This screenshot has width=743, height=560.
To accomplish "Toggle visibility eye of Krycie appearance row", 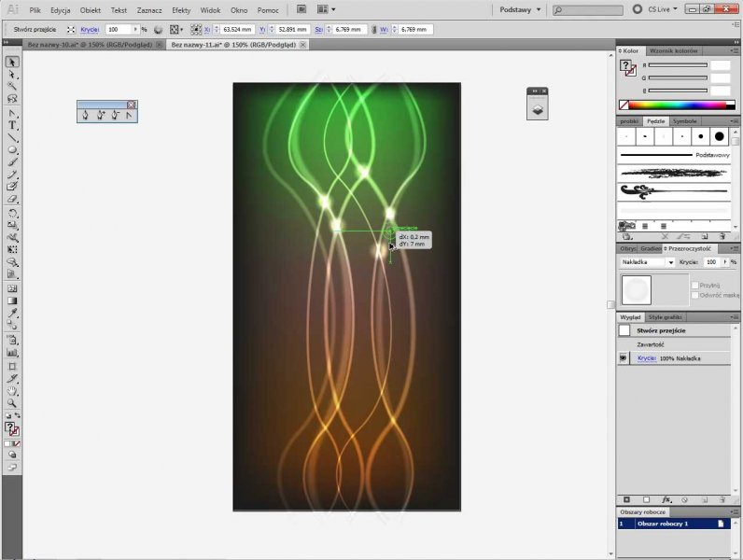I will (x=624, y=358).
